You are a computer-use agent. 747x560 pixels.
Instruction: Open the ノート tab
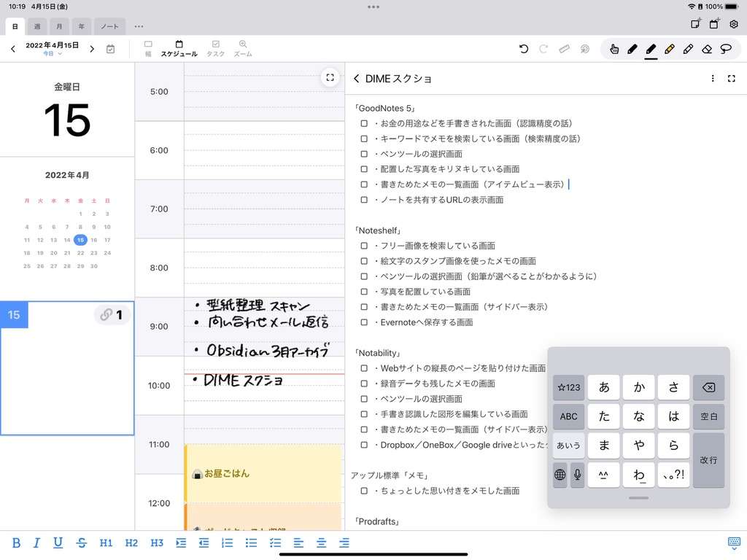(x=109, y=26)
